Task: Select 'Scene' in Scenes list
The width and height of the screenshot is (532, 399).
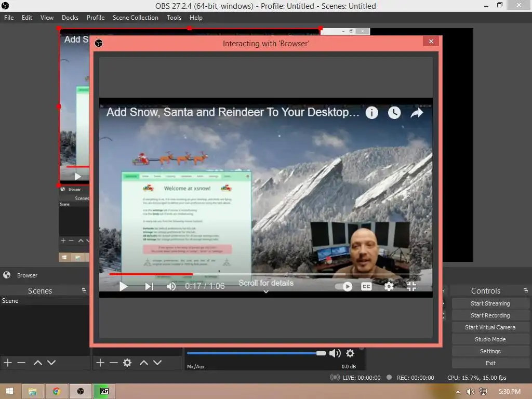Action: (x=45, y=301)
